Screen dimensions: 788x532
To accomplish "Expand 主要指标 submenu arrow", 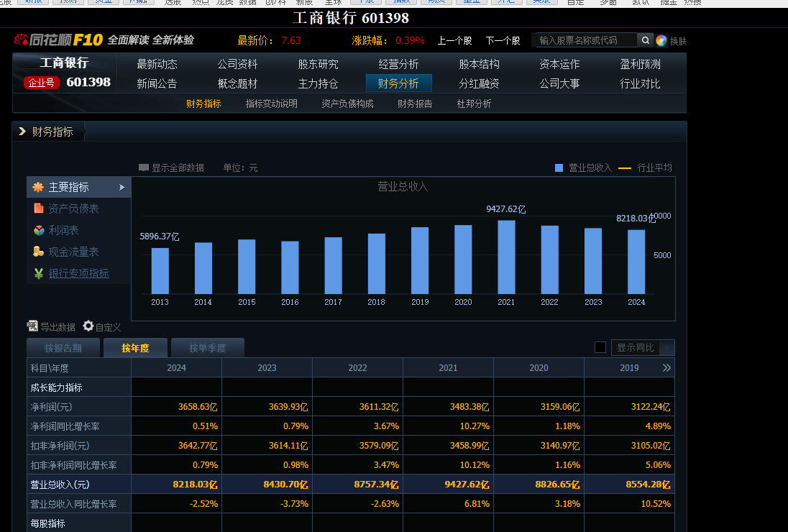I will [x=122, y=188].
